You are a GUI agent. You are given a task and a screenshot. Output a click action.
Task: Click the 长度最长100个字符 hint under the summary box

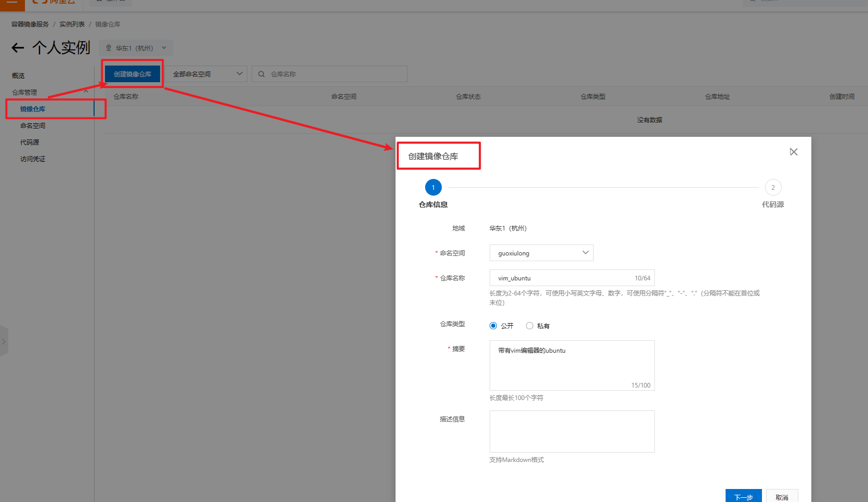(x=516, y=397)
